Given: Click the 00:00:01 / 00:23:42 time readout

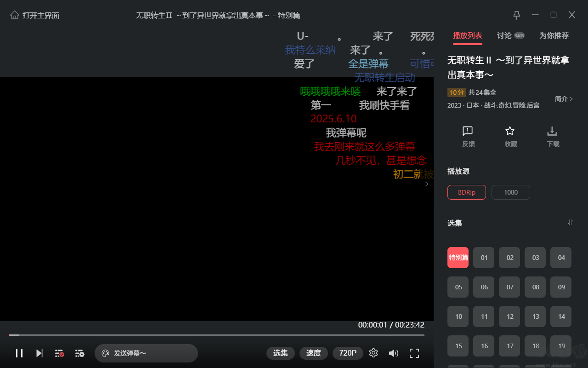Looking at the screenshot, I should pyautogui.click(x=391, y=325).
